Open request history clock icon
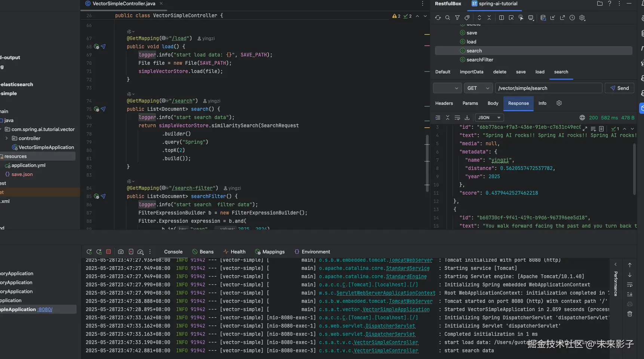The width and height of the screenshot is (644, 359). [x=572, y=18]
